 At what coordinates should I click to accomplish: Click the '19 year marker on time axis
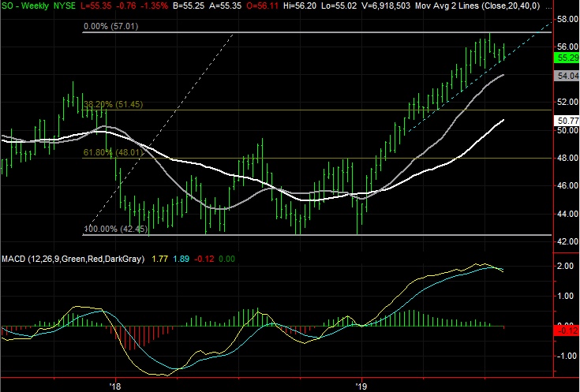point(361,386)
